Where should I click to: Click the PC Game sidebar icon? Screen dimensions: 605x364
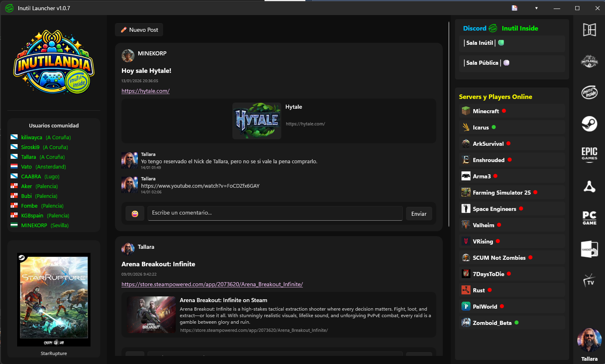589,217
